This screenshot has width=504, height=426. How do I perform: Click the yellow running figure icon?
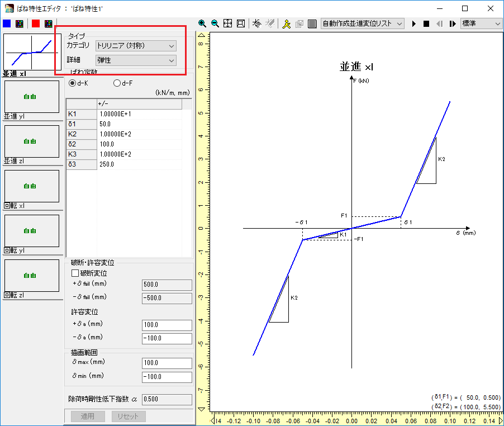tap(286, 23)
